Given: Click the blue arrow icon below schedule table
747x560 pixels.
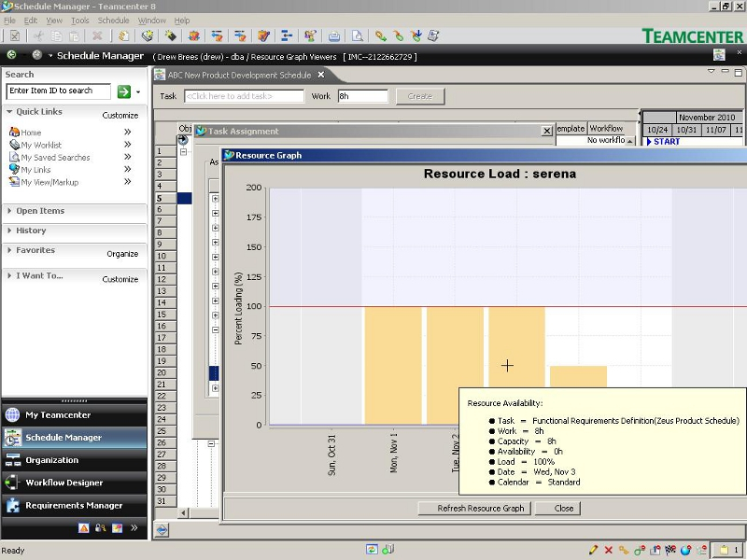Looking at the screenshot, I should click(162, 529).
